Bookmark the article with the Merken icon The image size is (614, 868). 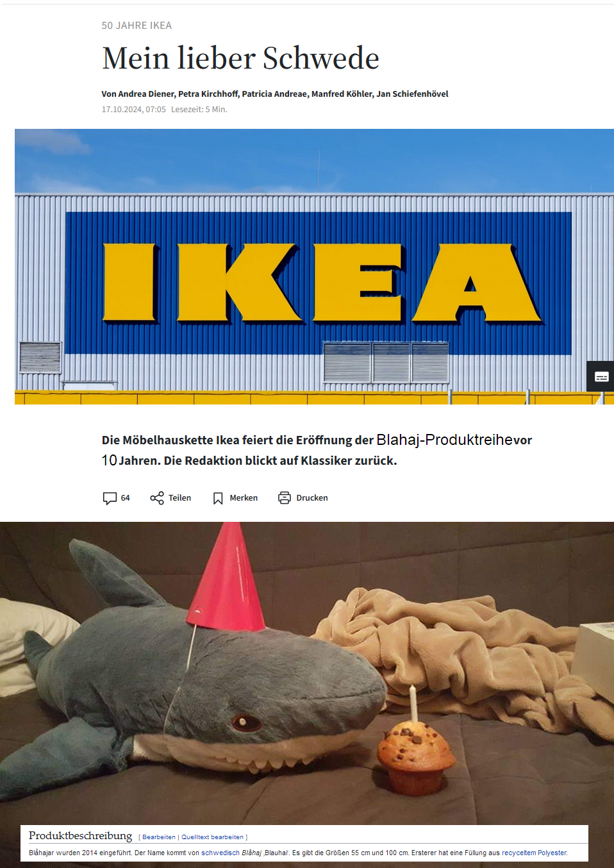[x=218, y=498]
